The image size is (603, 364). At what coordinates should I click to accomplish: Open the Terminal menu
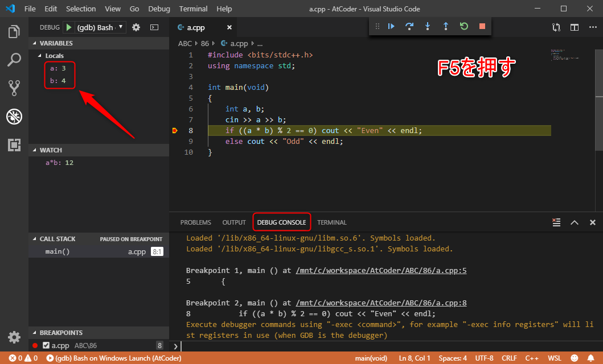click(x=193, y=9)
